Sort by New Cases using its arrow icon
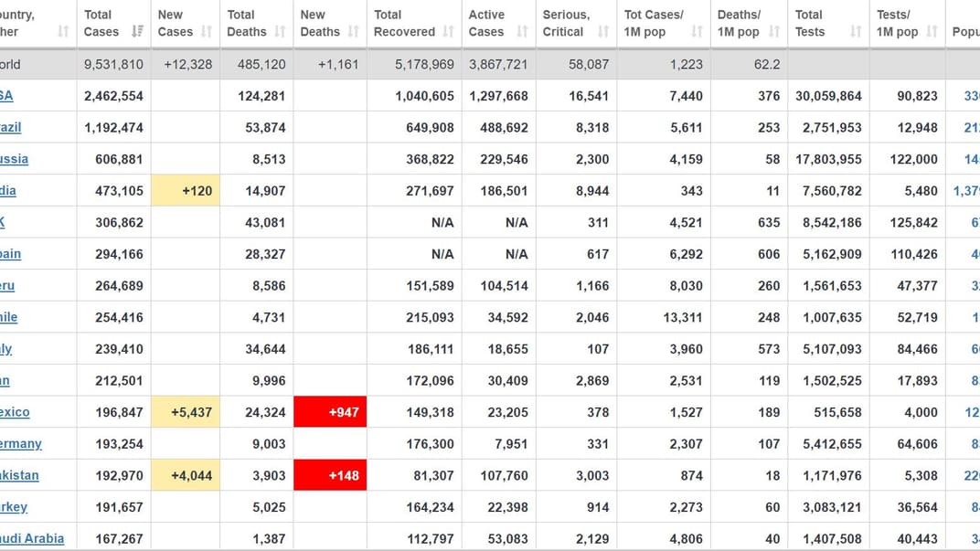This screenshot has height=551, width=980. 207,32
